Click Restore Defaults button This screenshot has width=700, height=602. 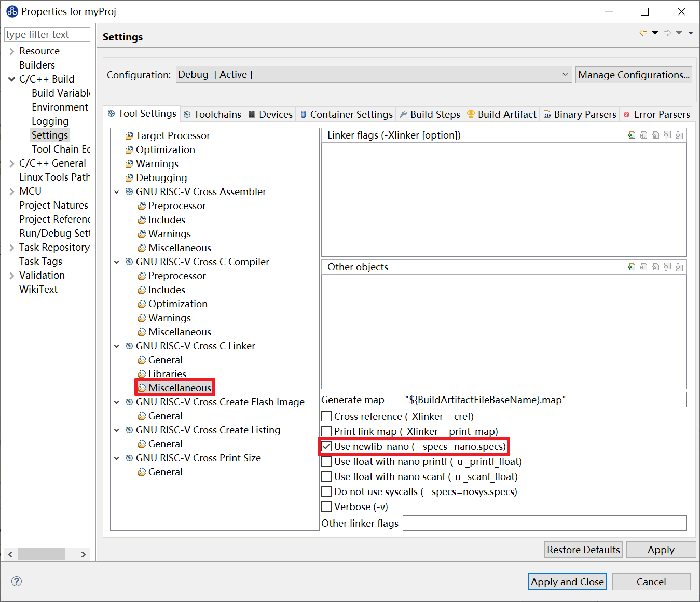click(583, 550)
